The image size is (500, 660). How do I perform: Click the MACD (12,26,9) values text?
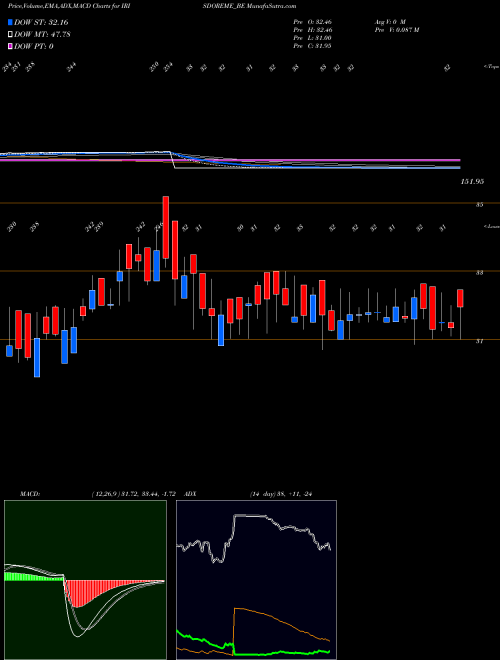click(x=136, y=493)
